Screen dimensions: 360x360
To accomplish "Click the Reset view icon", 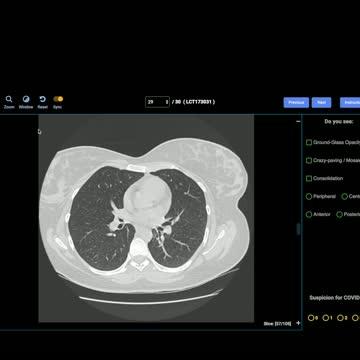I will coord(42,99).
